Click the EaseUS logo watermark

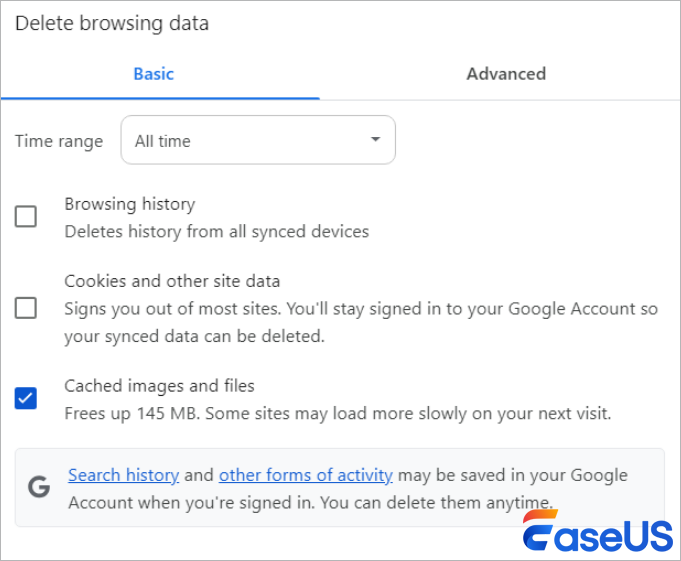pyautogui.click(x=598, y=531)
